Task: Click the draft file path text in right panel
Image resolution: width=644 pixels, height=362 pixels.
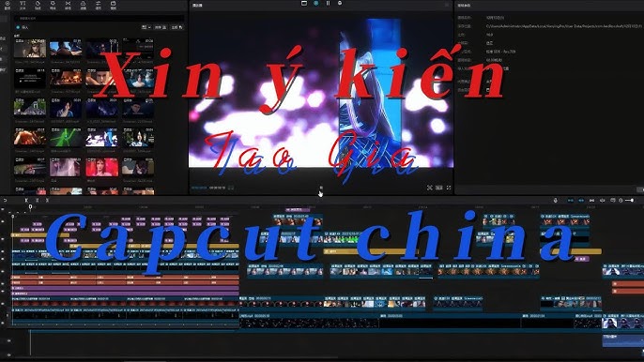Action: [x=563, y=26]
